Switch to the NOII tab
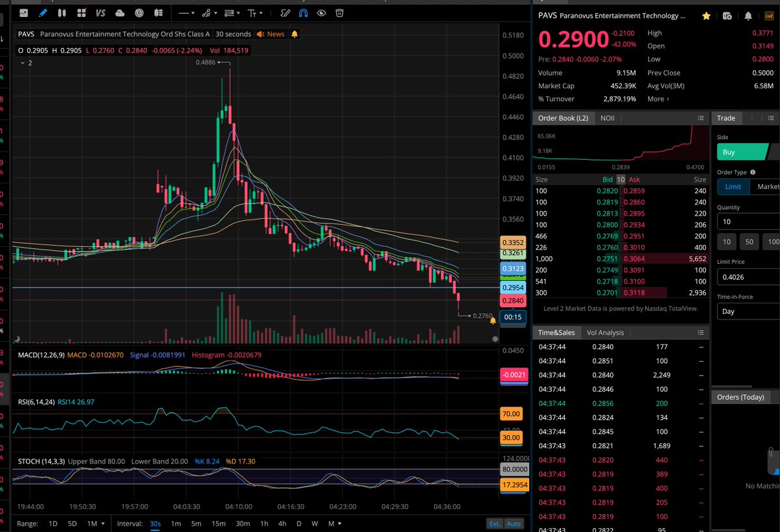The height and width of the screenshot is (532, 780). pyautogui.click(x=607, y=118)
